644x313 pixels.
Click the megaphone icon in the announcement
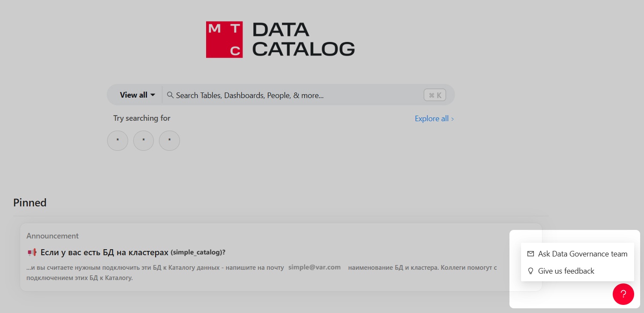click(x=32, y=253)
